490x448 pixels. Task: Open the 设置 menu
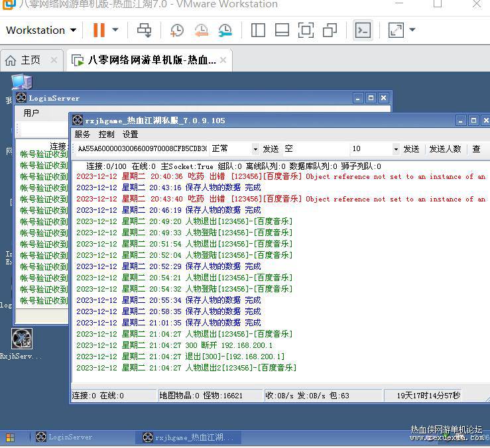(131, 135)
